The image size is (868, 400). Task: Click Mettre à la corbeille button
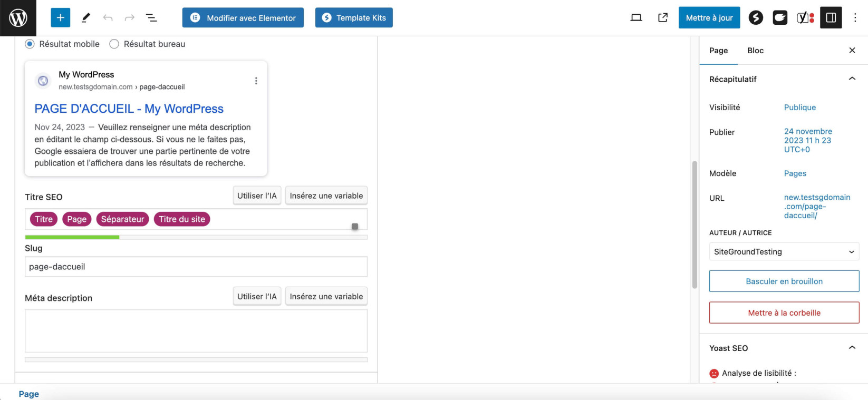[784, 313]
